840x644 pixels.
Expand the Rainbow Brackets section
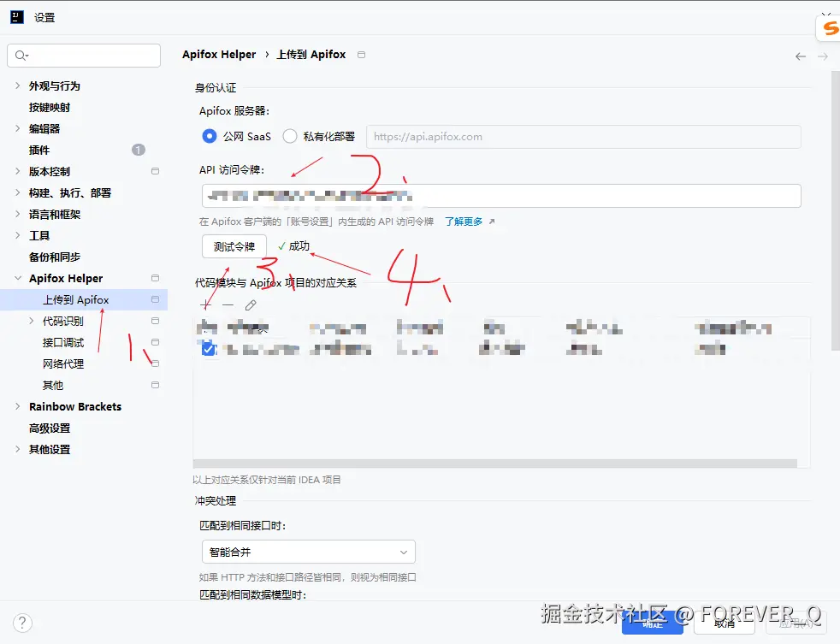click(x=17, y=406)
